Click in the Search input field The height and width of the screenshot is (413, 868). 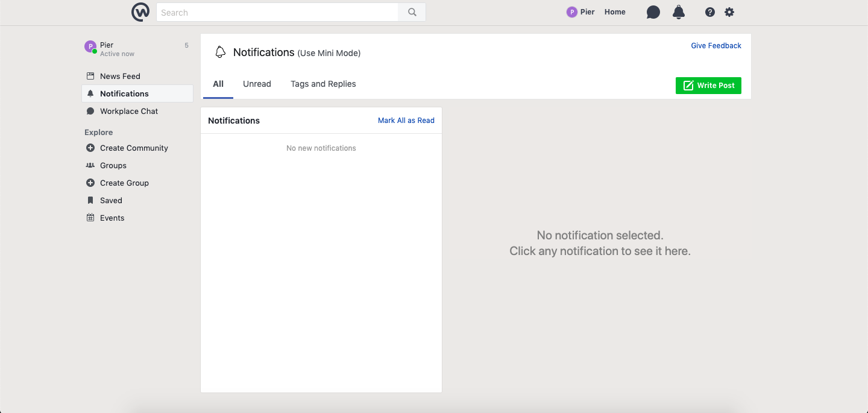click(277, 12)
